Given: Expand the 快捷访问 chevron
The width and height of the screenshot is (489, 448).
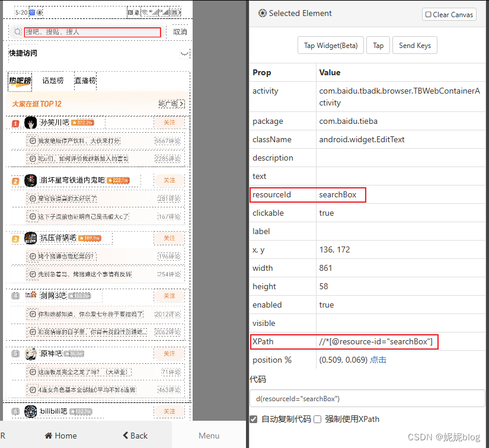Looking at the screenshot, I should [x=184, y=53].
